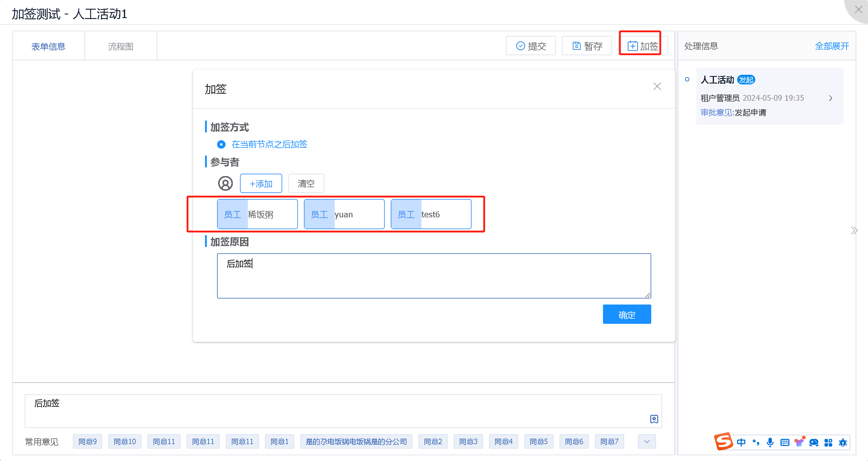868x461 pixels.
Task: Expand the 人工活动 record chevron arrow
Action: 830,98
